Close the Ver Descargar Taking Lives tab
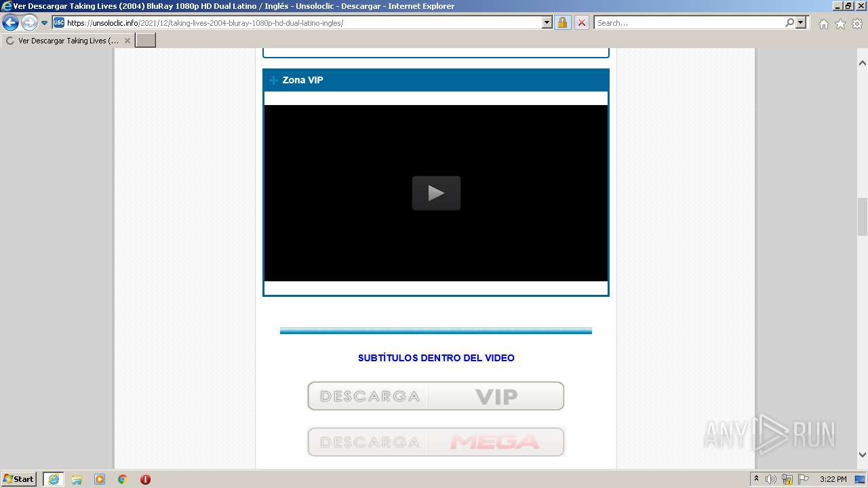The image size is (868, 488). click(127, 41)
